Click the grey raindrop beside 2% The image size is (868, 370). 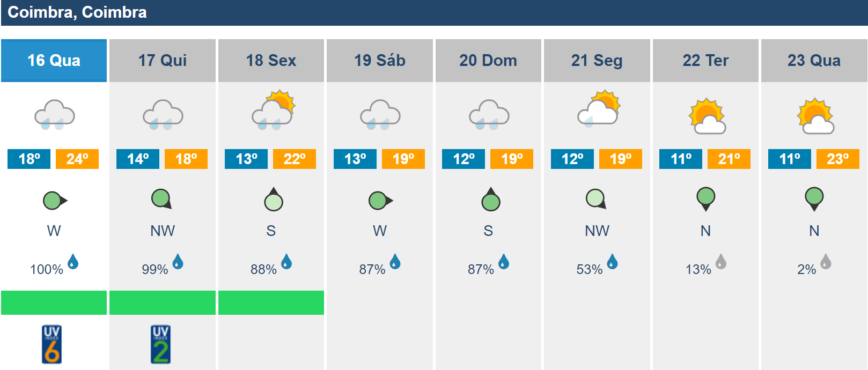coord(826,262)
